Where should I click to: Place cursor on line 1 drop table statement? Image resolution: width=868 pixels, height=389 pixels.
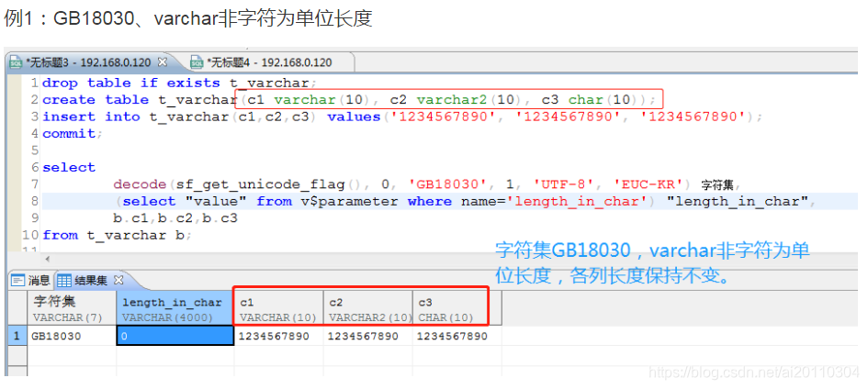coord(179,83)
